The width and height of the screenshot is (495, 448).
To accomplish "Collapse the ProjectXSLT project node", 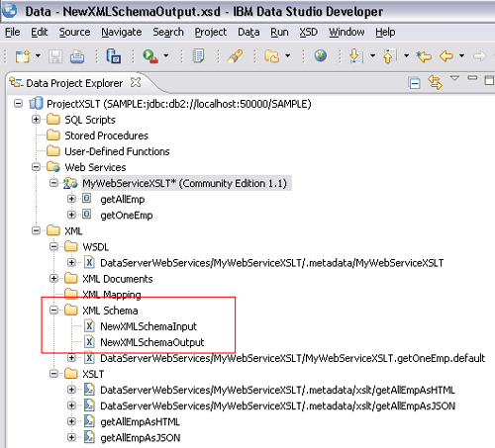I will point(18,104).
